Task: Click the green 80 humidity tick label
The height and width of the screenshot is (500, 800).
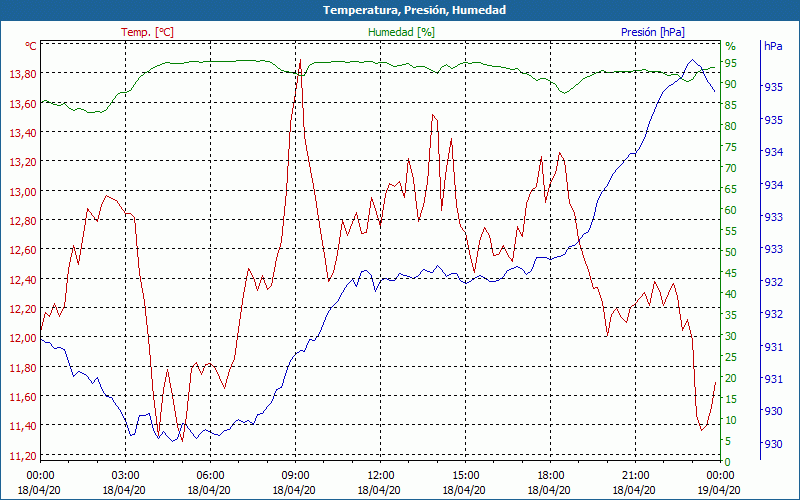Action: coord(731,126)
